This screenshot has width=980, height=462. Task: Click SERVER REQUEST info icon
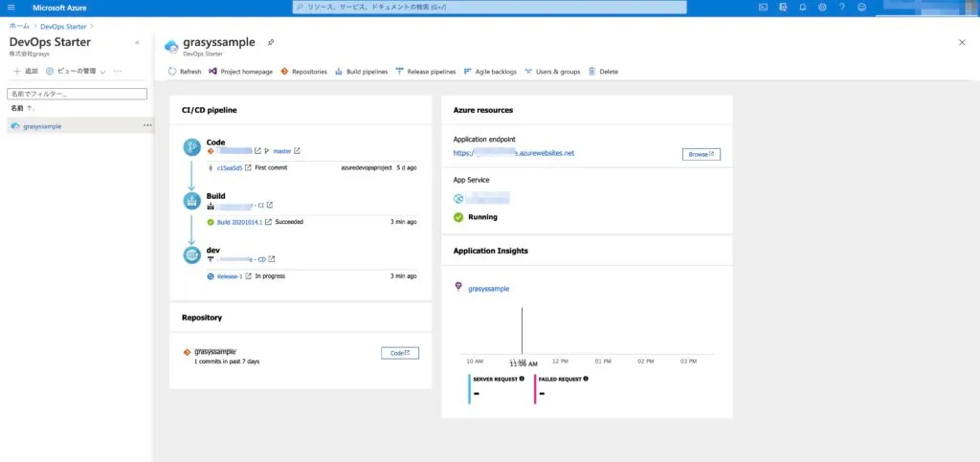(522, 379)
